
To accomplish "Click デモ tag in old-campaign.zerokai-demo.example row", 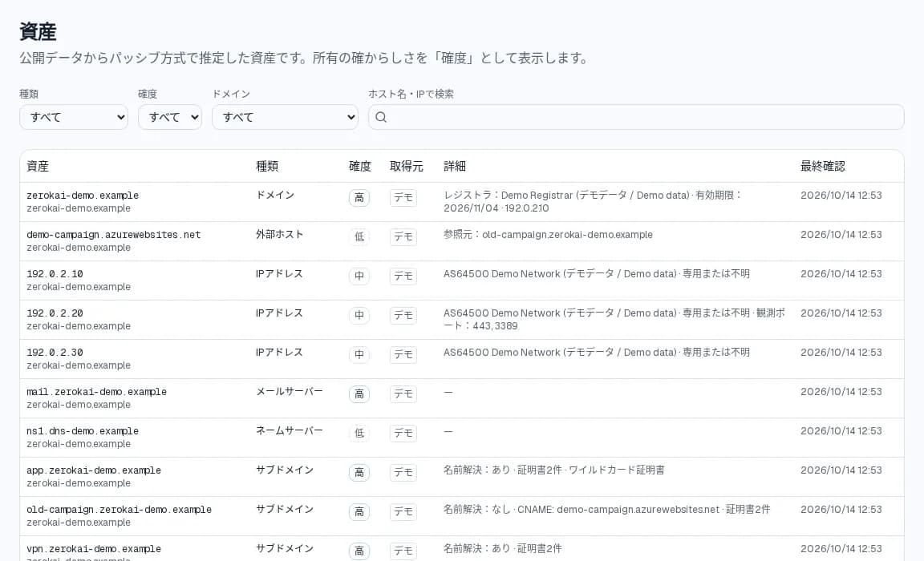I will [403, 512].
